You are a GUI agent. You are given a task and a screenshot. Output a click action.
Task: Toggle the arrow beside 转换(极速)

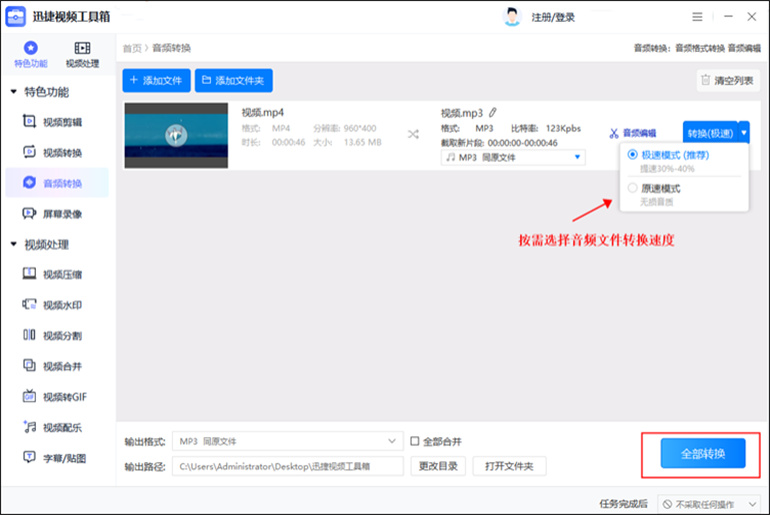744,133
